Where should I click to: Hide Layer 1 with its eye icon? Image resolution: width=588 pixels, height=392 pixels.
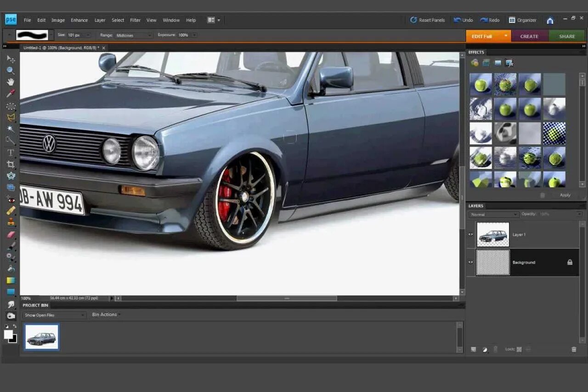[x=470, y=234]
